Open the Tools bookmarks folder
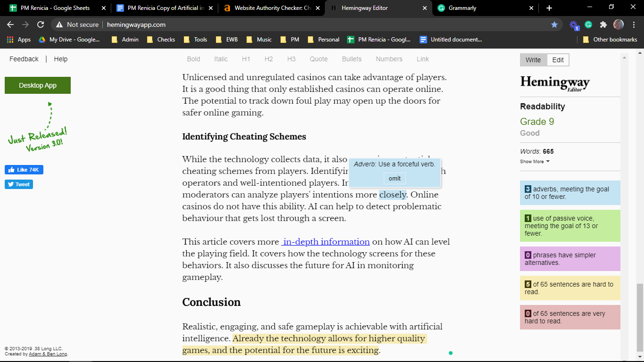This screenshot has height=362, width=644. point(195,40)
